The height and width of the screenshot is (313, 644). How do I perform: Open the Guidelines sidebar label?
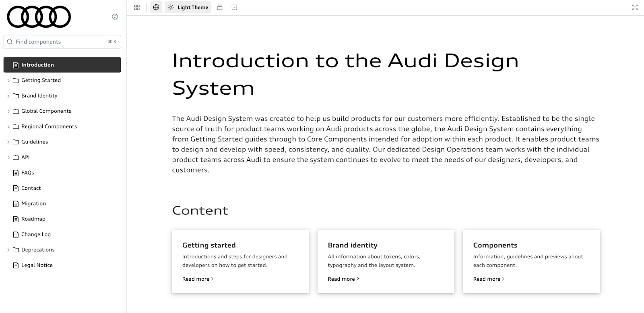[x=35, y=142]
